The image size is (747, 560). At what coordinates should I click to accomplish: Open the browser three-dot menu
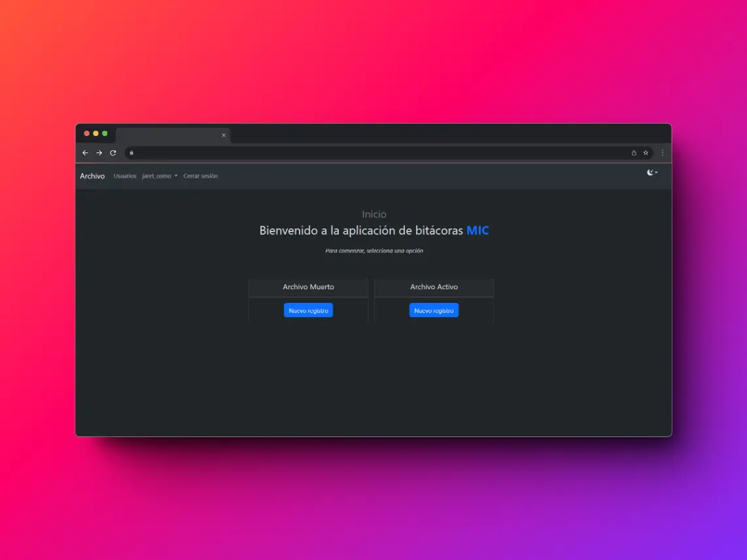point(662,153)
